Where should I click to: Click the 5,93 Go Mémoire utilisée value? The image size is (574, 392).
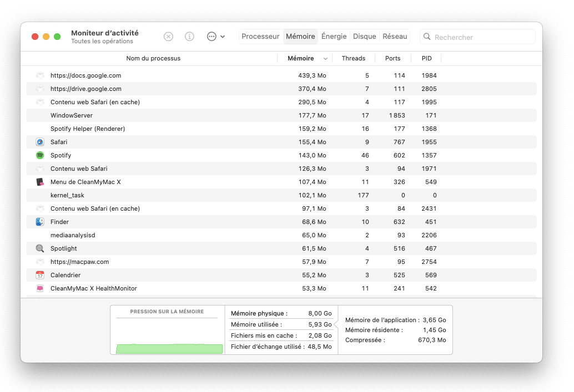pos(320,324)
